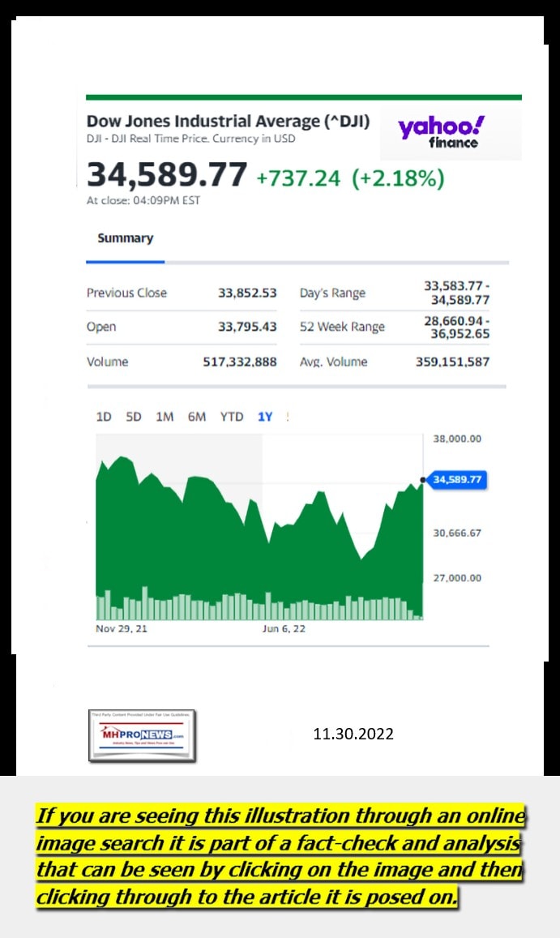Screen dimensions: 560x938
Task: Click the Previous Close value 33,852.53
Action: coord(247,293)
